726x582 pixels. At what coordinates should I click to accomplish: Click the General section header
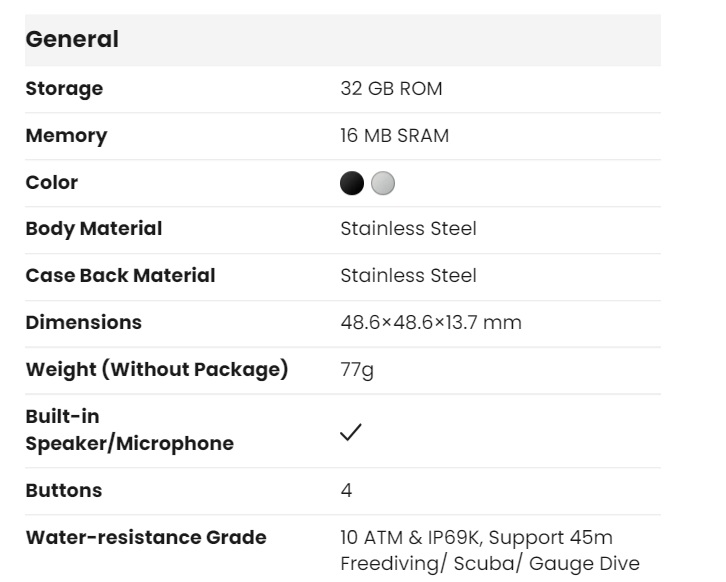click(x=72, y=40)
